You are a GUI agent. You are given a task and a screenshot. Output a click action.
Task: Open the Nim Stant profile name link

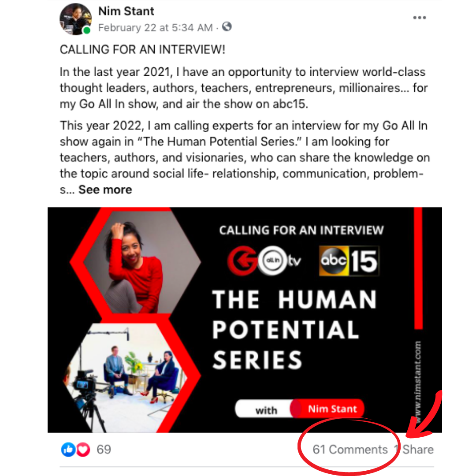(126, 11)
